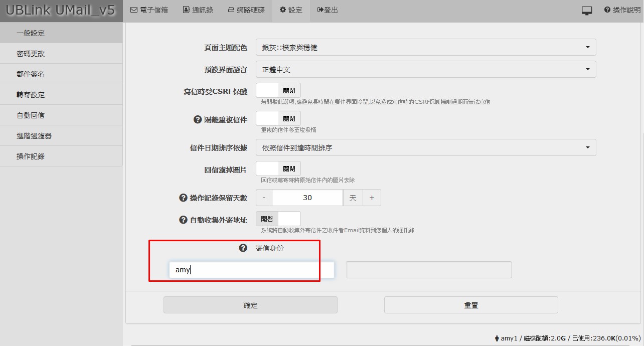Click the monitor display icon in top bar
644x346 pixels.
(x=586, y=11)
